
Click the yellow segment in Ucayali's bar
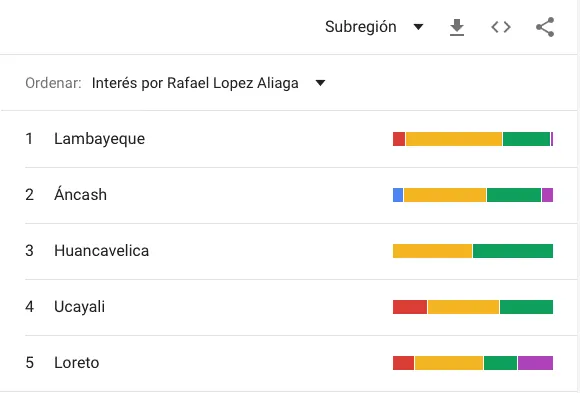click(x=463, y=307)
